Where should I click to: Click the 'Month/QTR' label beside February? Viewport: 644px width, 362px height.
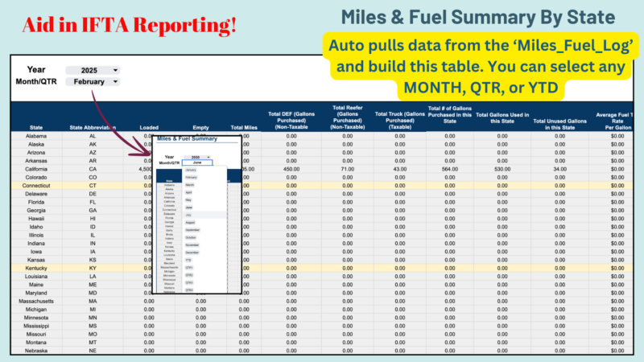click(36, 82)
